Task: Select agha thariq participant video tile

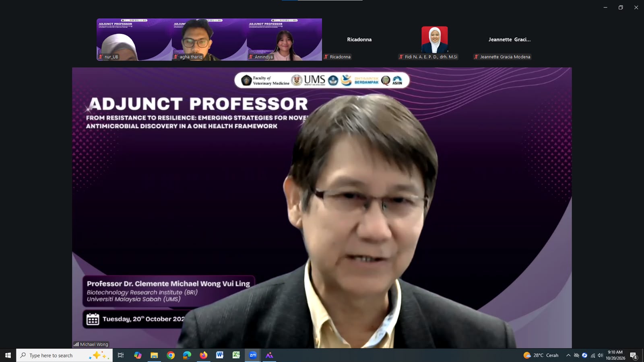Action: pos(209,39)
